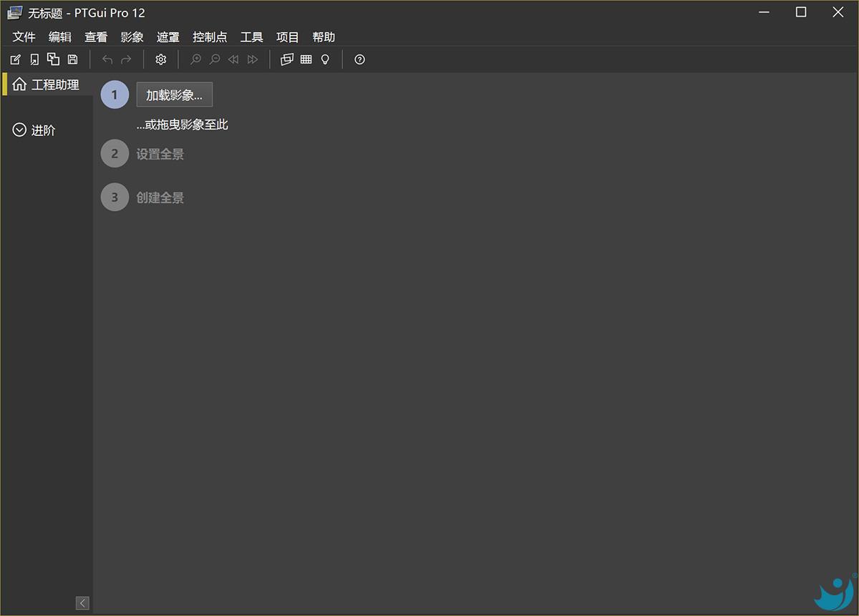Click the new project toolbar icon
Screen dimensions: 859x616
click(16, 59)
